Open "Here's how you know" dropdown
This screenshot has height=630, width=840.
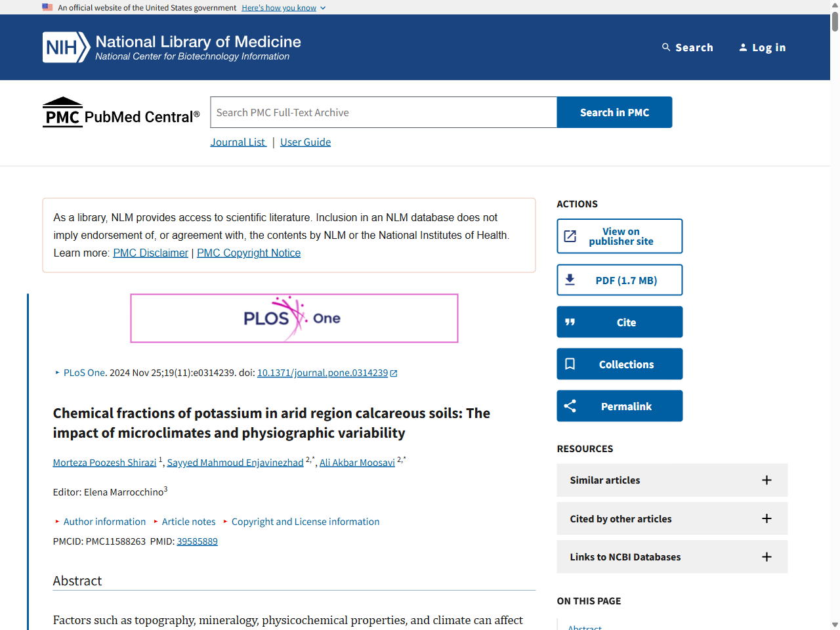[283, 8]
